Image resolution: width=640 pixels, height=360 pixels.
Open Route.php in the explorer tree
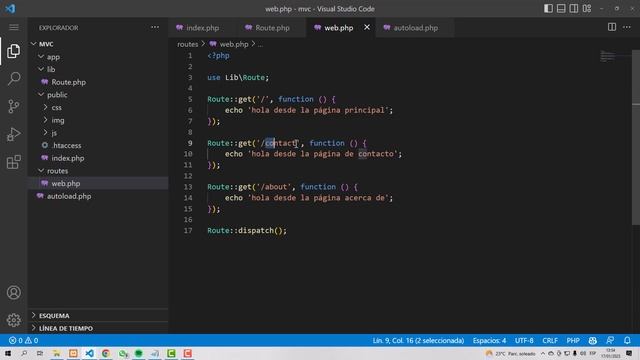[x=98, y=82]
